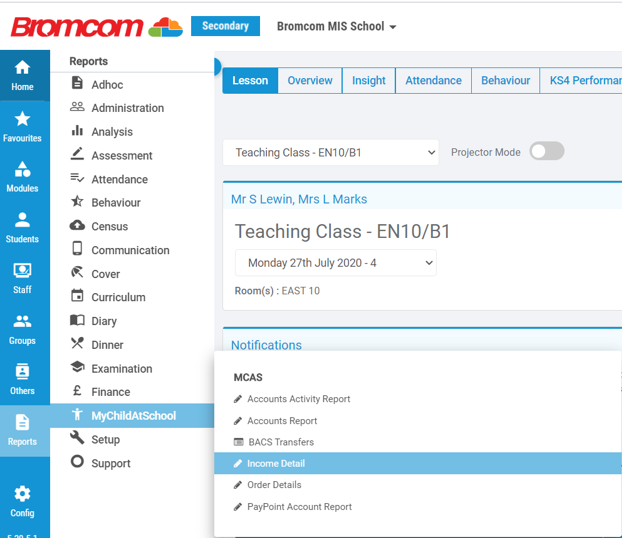
Task: Open Groups in the sidebar
Action: tap(22, 329)
